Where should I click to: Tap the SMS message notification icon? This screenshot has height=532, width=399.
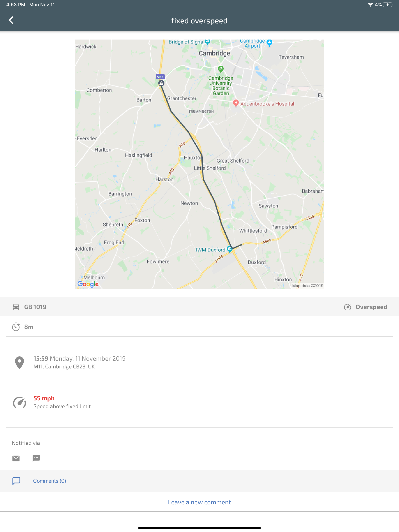[36, 458]
